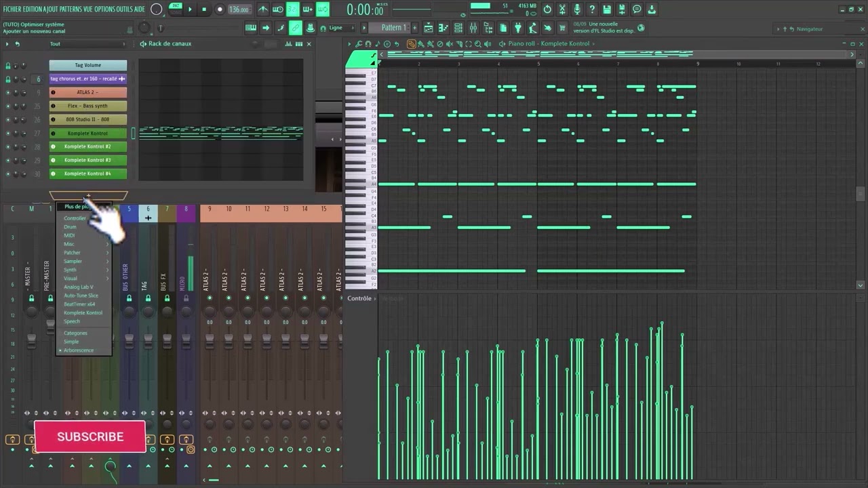The height and width of the screenshot is (488, 868).
Task: Open the mixer view icon
Action: 473,28
